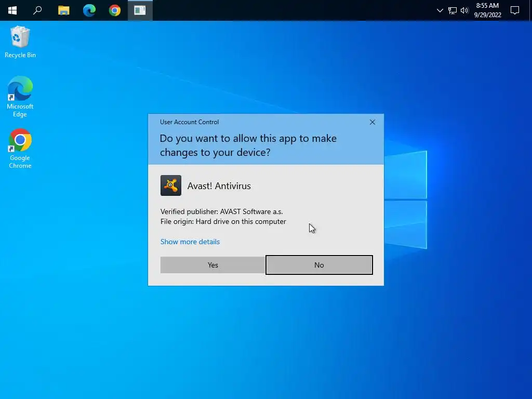
Task: Close the User Account Control dialog
Action: coord(372,122)
